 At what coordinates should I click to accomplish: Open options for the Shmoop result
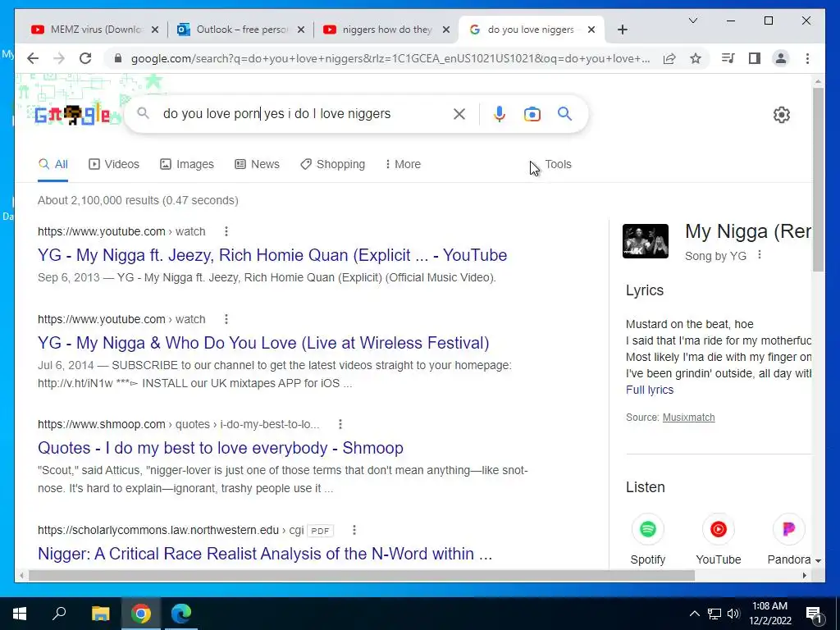[x=340, y=424]
